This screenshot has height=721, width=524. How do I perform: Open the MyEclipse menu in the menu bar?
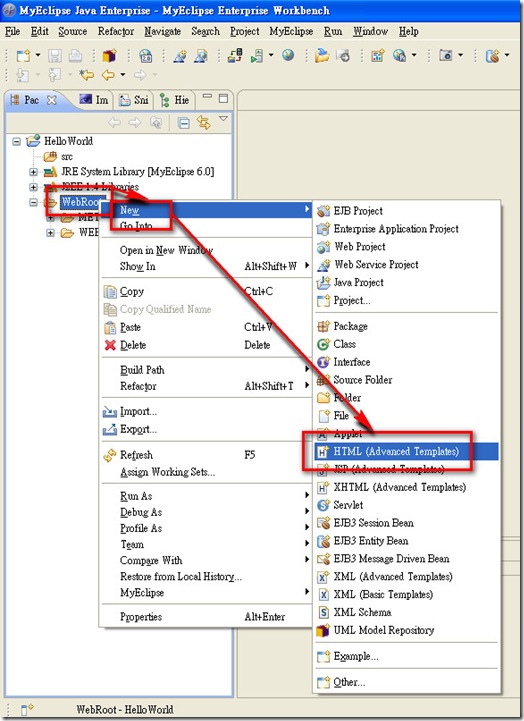291,31
